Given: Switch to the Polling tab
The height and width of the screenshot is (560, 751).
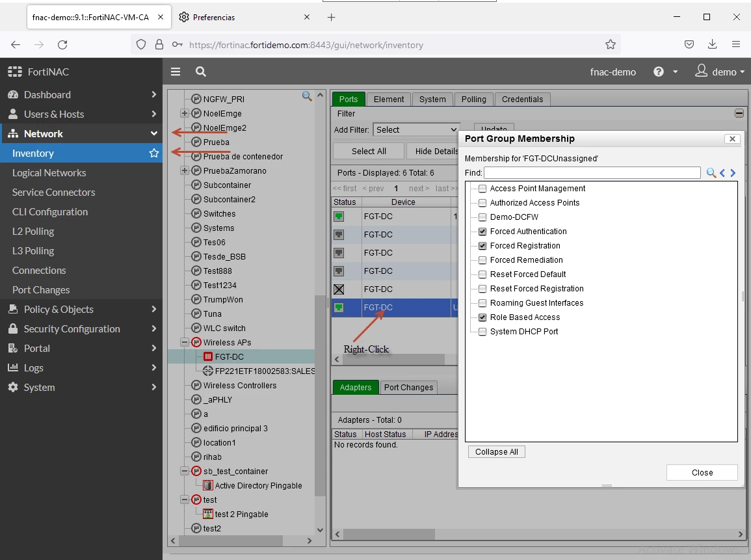Looking at the screenshot, I should pos(474,99).
